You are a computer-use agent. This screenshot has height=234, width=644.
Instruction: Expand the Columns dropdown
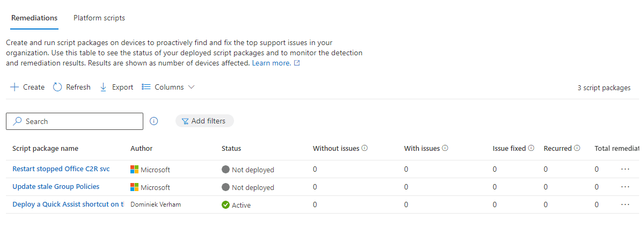coord(168,87)
